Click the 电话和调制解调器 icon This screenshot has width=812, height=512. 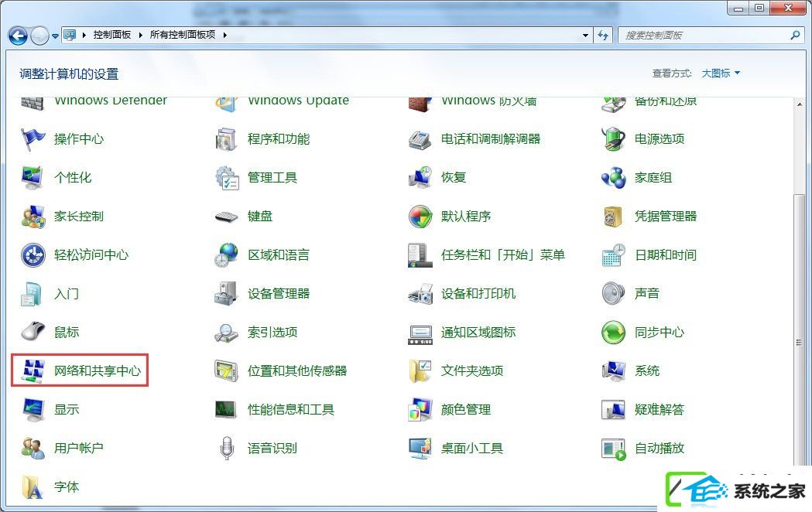tap(420, 139)
